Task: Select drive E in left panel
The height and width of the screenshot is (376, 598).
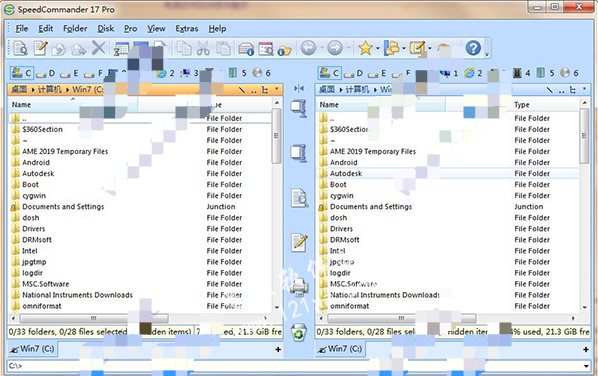Action: (x=69, y=73)
